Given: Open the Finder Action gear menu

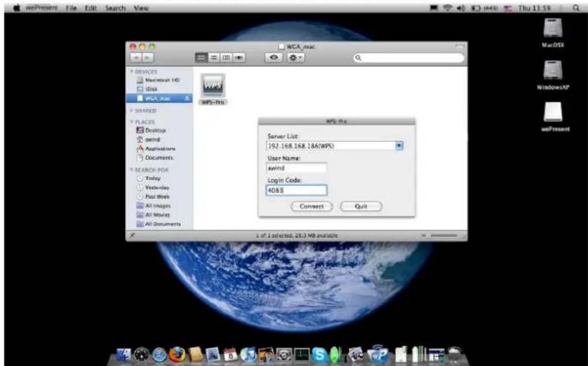Looking at the screenshot, I should (x=296, y=58).
